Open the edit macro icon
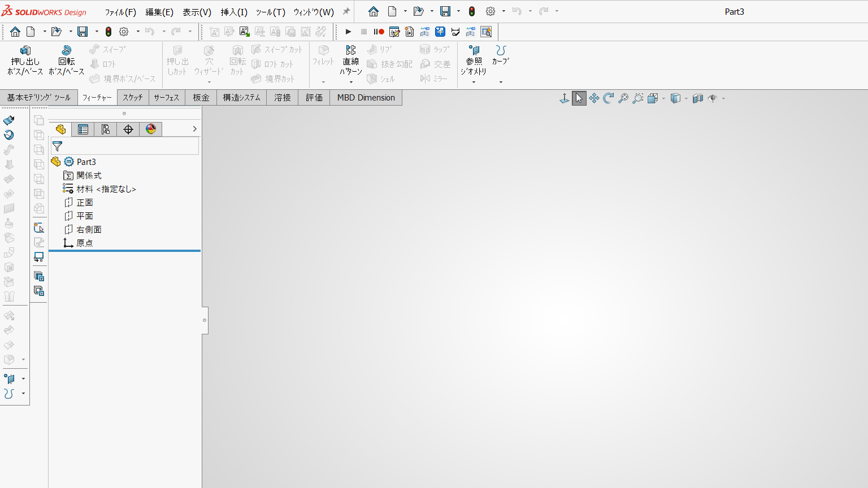This screenshot has width=868, height=488. (394, 32)
